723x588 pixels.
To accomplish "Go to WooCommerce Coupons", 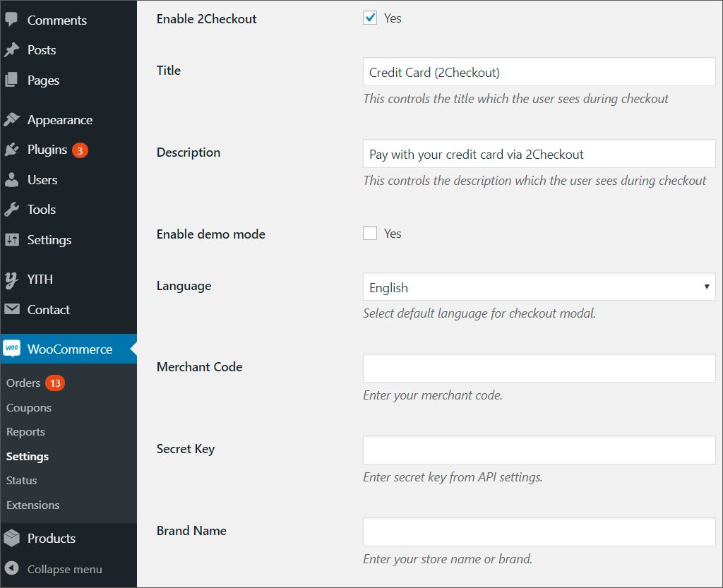I will pyautogui.click(x=29, y=408).
